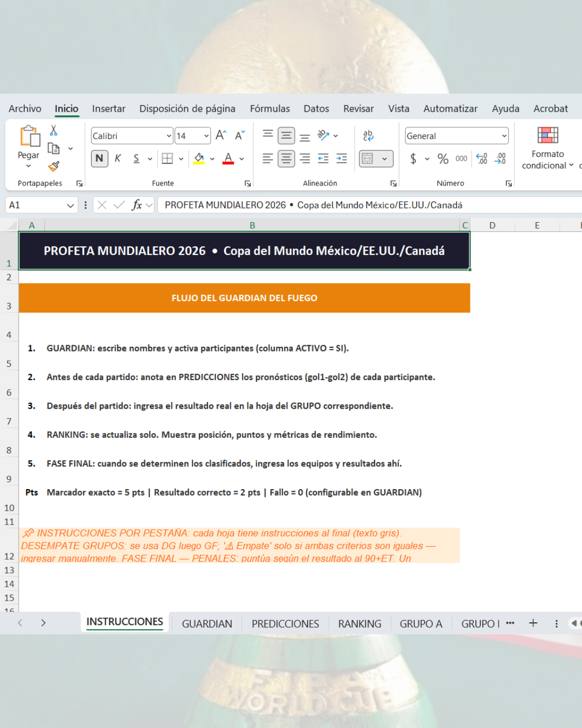
Task: Apply the yellow fill color bucket
Action: 199,159
